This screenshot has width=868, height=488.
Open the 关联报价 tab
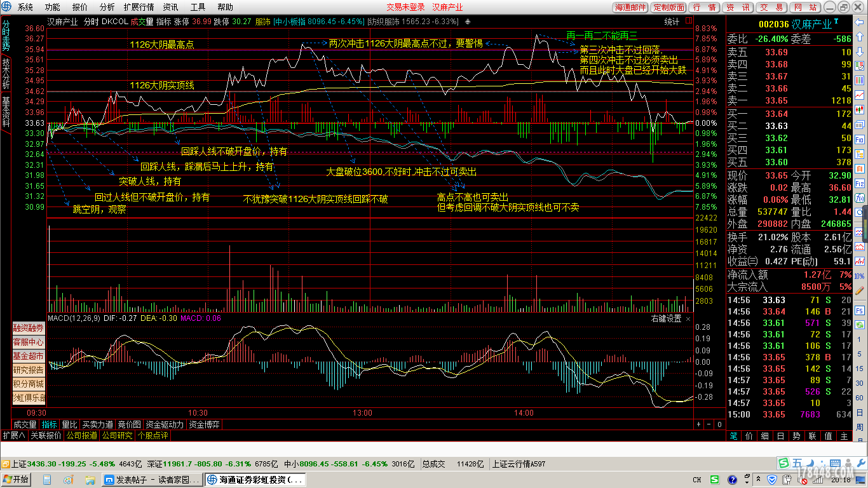(x=46, y=435)
